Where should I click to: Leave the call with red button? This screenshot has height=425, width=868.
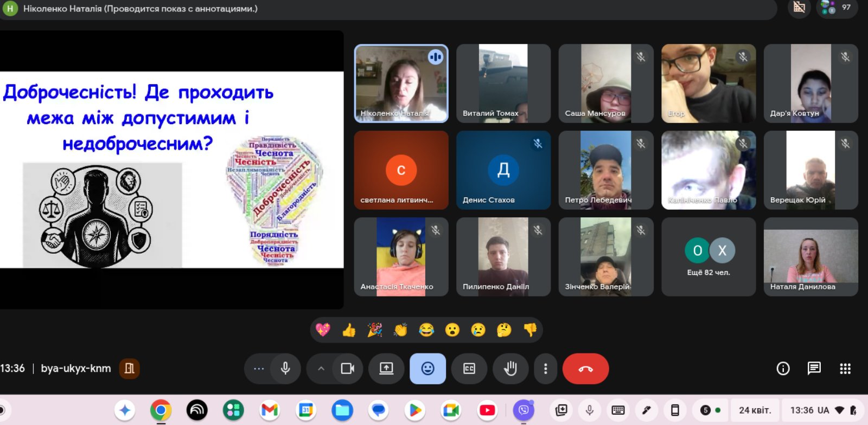pyautogui.click(x=585, y=369)
